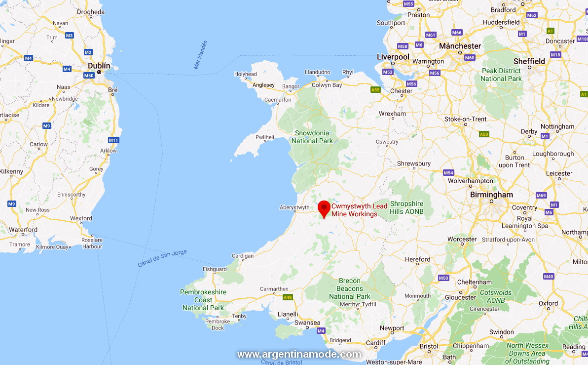This screenshot has height=365, width=588.
Task: Open the www.argentinamode.com watermark link
Action: click(x=299, y=355)
